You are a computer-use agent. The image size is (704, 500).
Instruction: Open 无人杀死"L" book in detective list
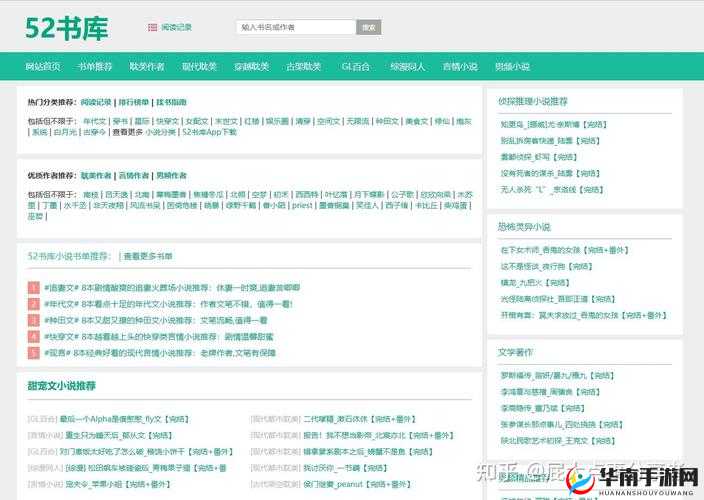click(552, 189)
